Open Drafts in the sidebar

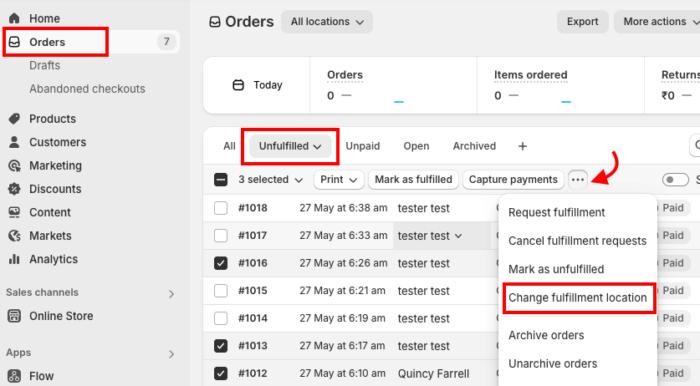tap(45, 66)
